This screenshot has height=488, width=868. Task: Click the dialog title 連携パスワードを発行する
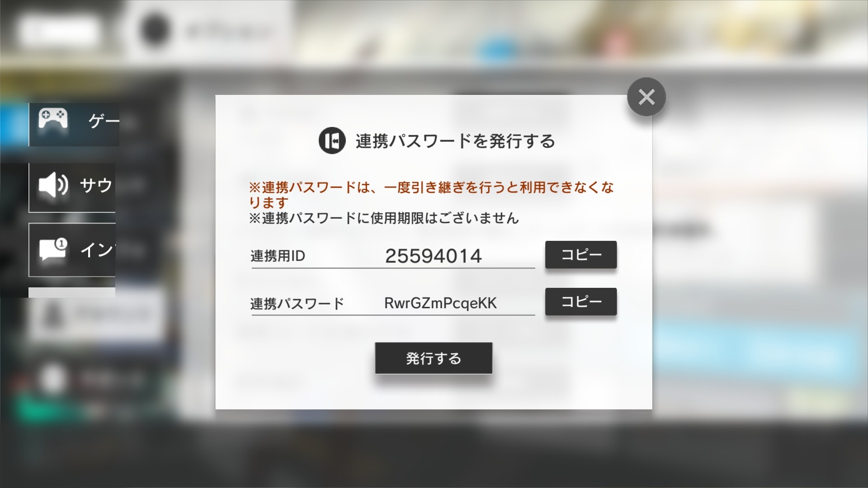point(455,141)
